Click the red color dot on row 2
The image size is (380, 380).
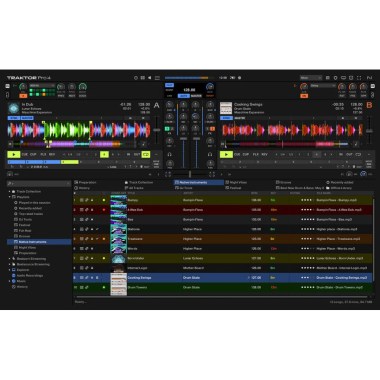click(104, 210)
